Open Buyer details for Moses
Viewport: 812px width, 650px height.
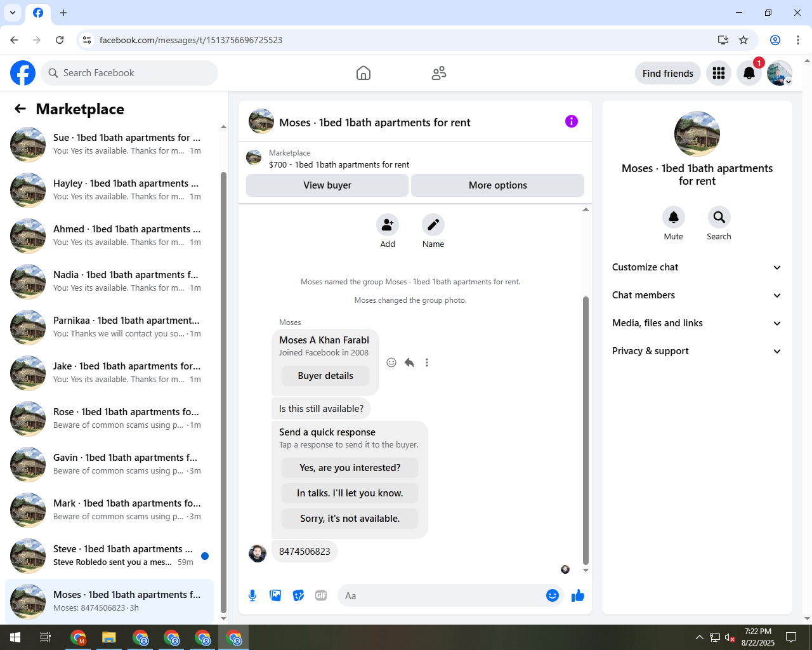coord(325,376)
